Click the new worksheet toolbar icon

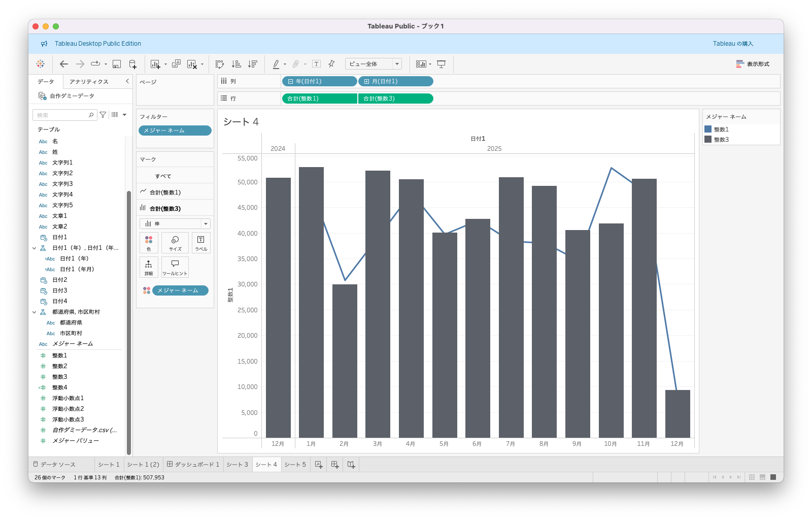[x=155, y=64]
